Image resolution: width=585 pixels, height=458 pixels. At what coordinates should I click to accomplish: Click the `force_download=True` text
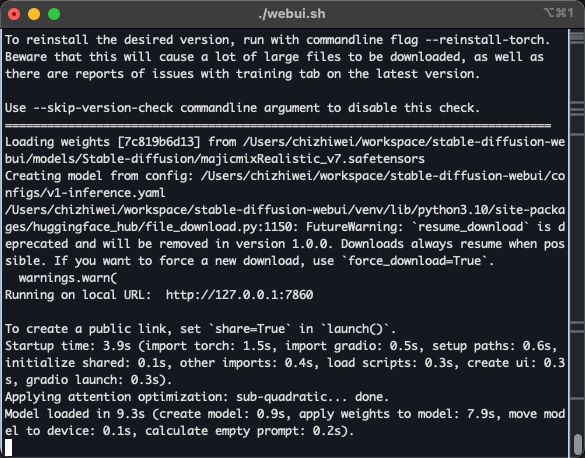[416, 261]
